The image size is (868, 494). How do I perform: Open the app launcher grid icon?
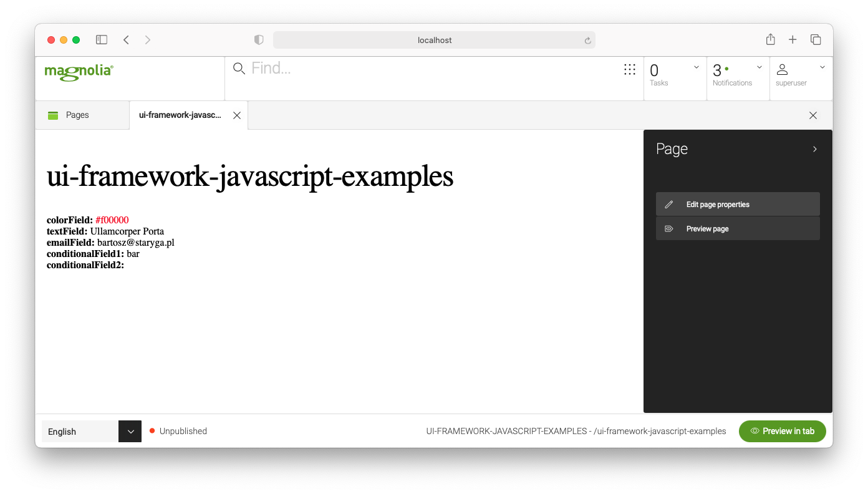coord(629,69)
